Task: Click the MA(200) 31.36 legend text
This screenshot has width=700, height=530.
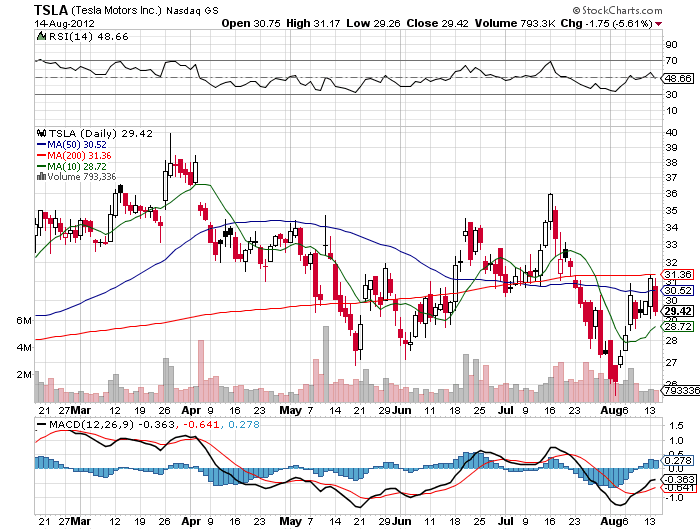Action: (x=79, y=155)
